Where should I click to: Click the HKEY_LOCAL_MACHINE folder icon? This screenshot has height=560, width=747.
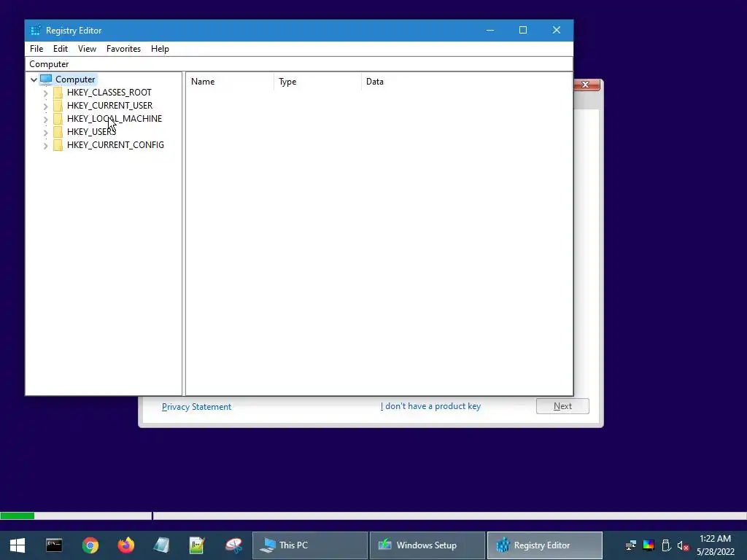pos(58,119)
